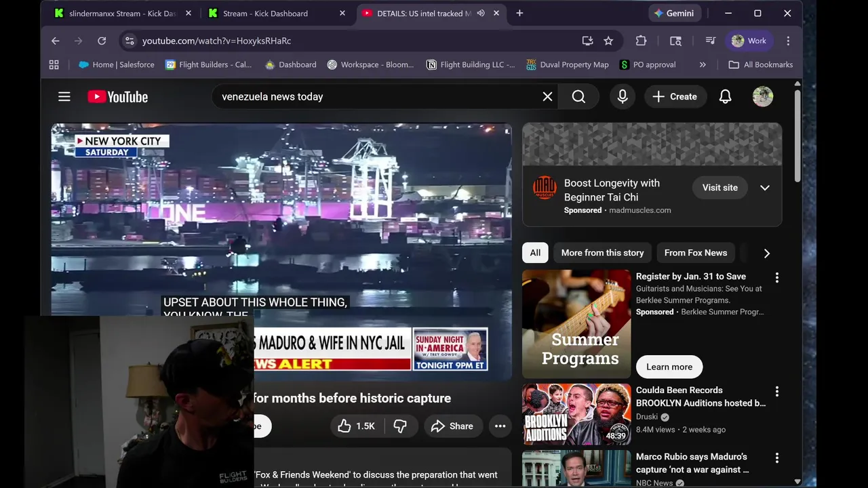Open Workspace - Bloom... bookmark
Screen dimensions: 868x488
[370, 65]
